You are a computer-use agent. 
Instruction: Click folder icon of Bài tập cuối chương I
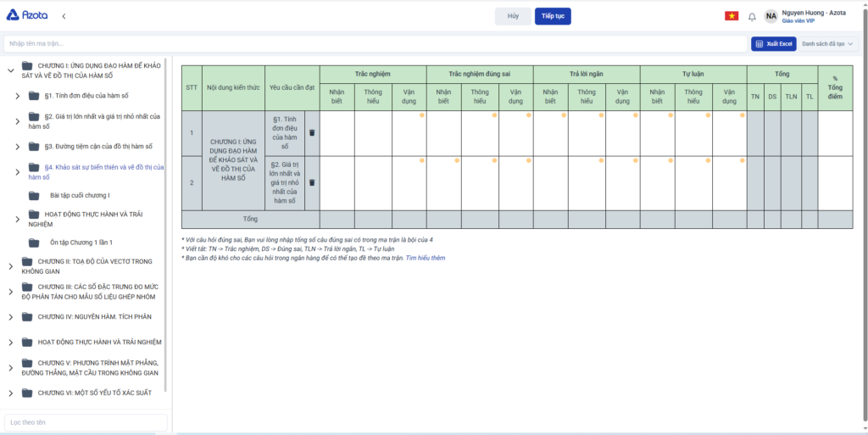click(x=35, y=195)
